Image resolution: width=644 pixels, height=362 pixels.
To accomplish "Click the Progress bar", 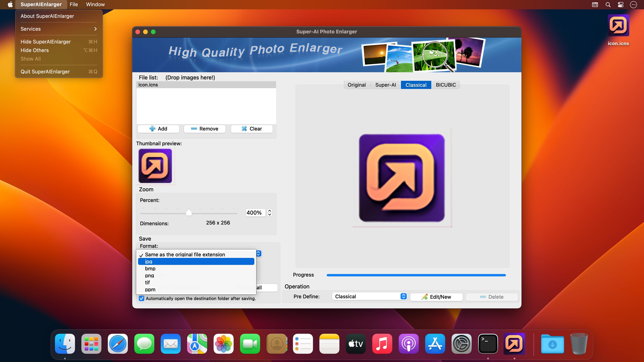I will point(416,275).
